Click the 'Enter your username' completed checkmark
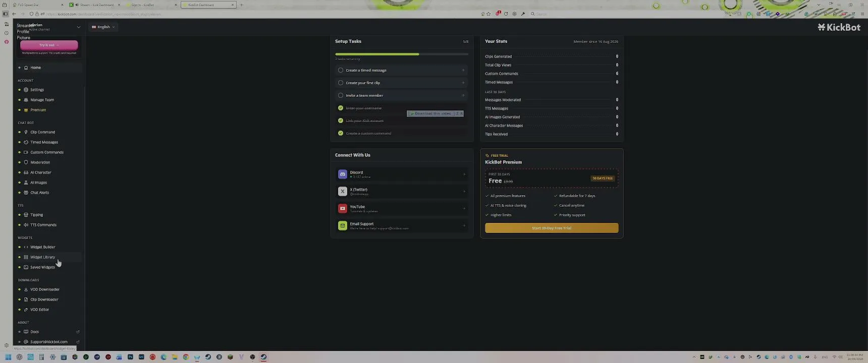 point(341,108)
